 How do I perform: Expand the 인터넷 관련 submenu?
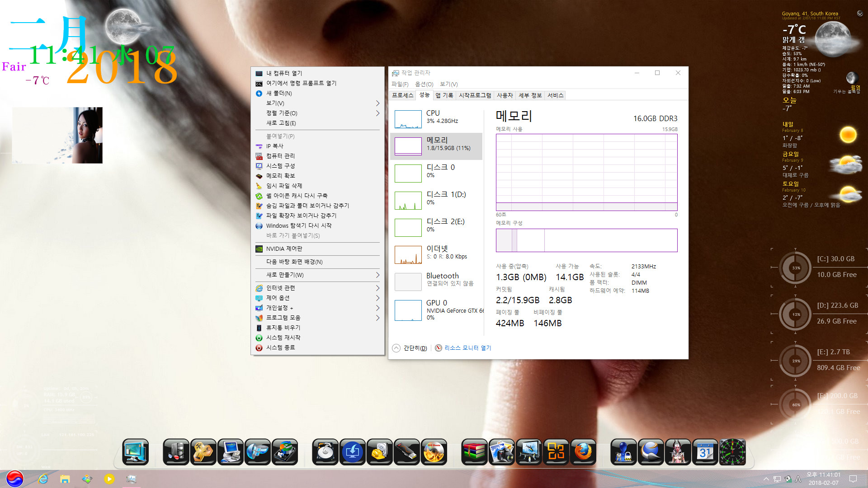click(377, 288)
